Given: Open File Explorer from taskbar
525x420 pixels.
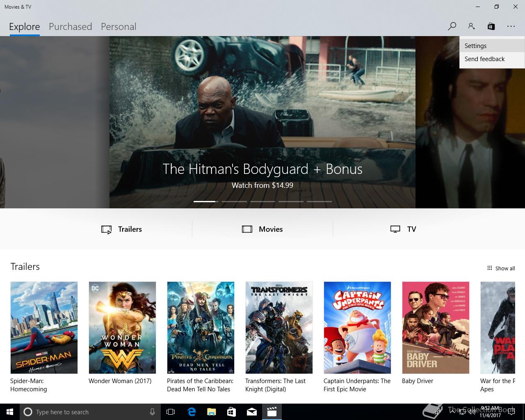Looking at the screenshot, I should pyautogui.click(x=211, y=412).
